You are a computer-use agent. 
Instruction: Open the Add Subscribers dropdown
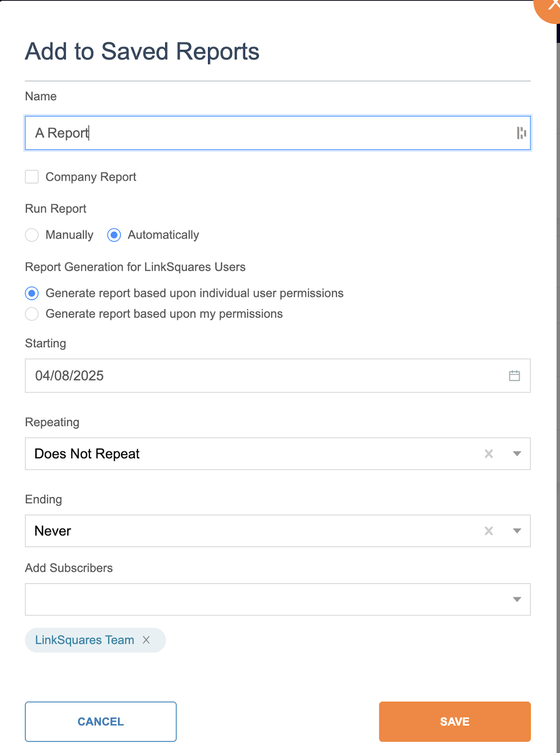[x=278, y=600]
